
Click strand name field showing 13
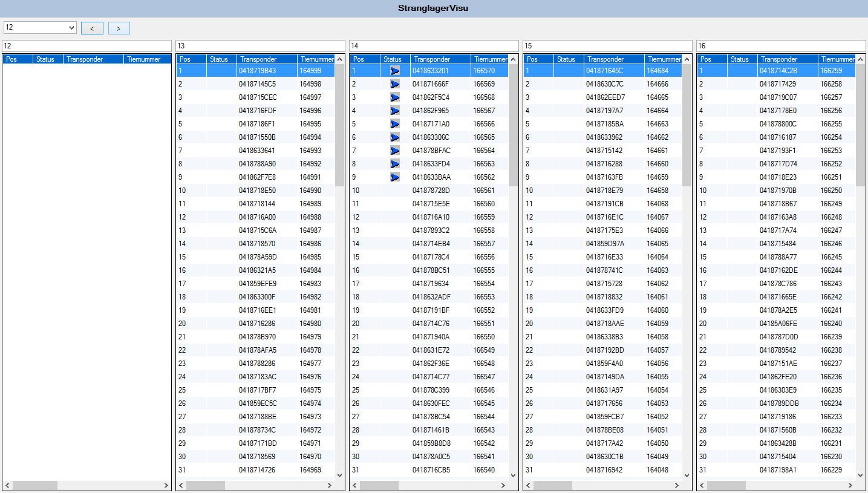click(260, 46)
